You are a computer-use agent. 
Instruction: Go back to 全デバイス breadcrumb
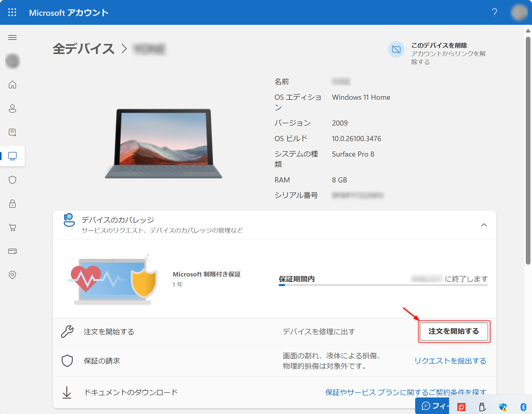coord(83,49)
